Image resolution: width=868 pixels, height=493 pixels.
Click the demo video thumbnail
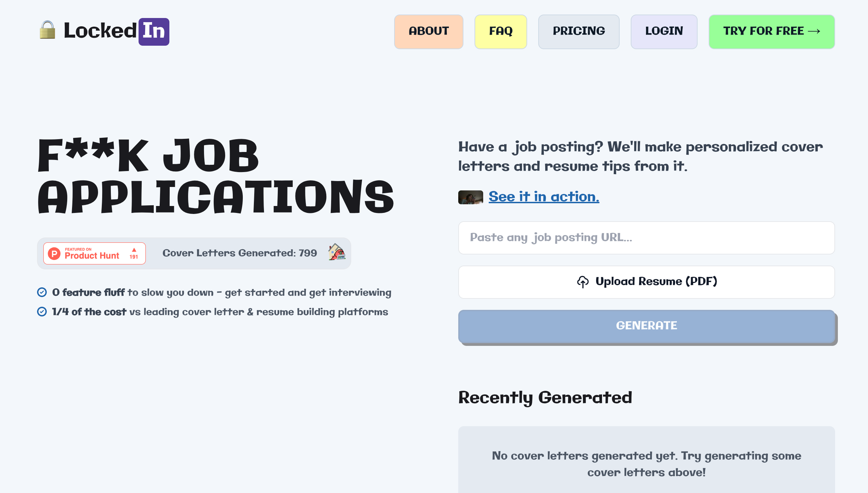[x=470, y=197]
